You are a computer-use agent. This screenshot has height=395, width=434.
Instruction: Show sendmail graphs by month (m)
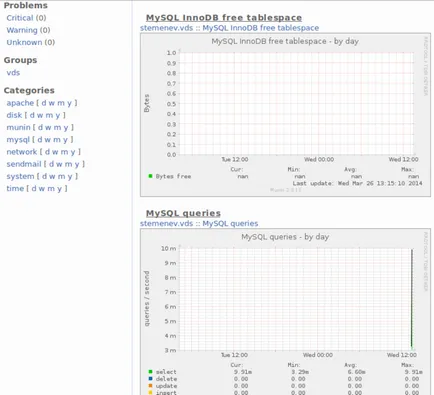coord(68,164)
